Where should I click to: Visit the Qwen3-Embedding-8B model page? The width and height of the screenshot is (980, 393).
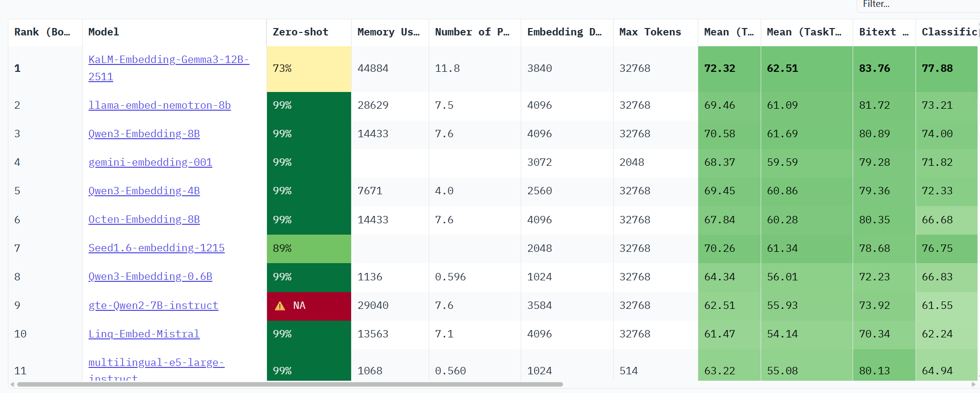click(144, 134)
